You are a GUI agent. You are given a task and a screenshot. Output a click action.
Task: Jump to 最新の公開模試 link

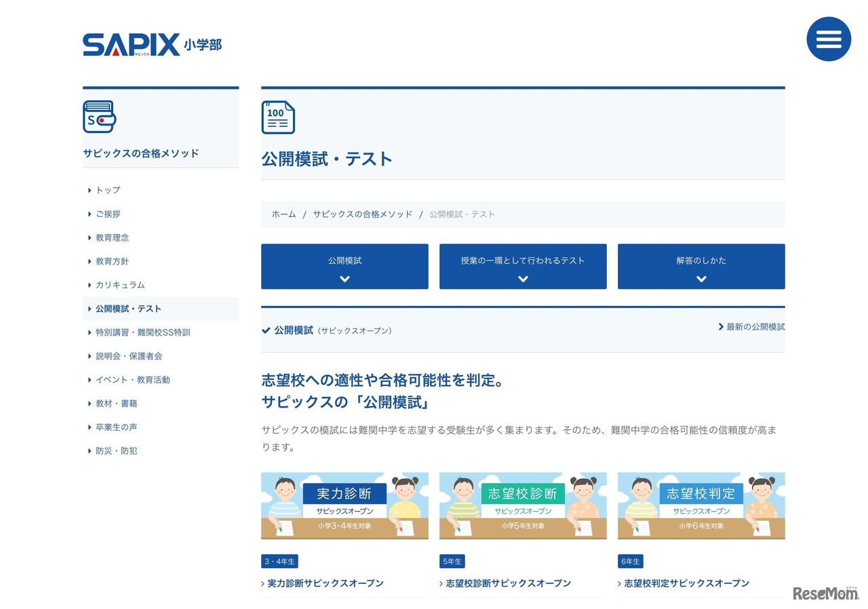pyautogui.click(x=755, y=327)
